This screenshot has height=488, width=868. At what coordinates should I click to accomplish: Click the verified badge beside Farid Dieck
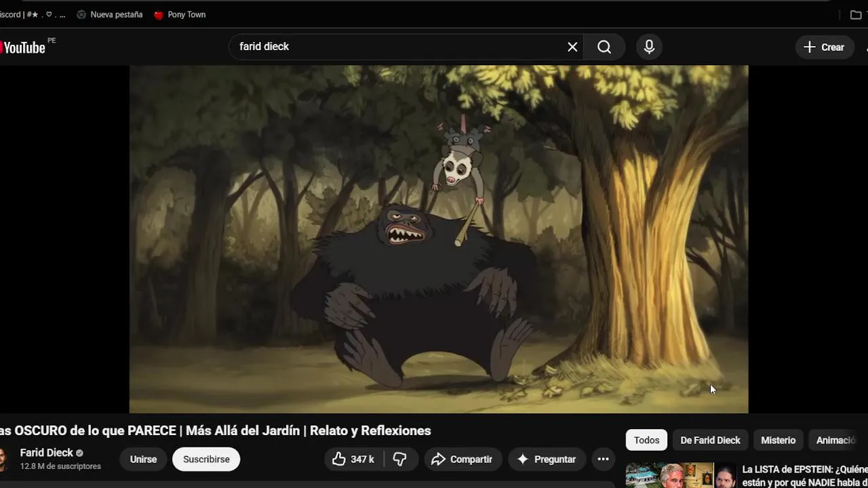coord(79,453)
